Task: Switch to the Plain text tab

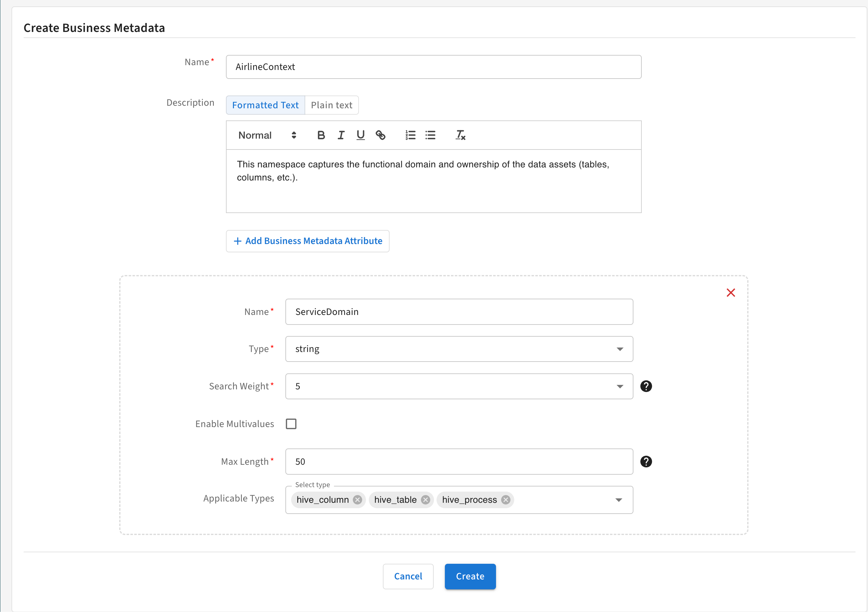Action: (x=331, y=105)
